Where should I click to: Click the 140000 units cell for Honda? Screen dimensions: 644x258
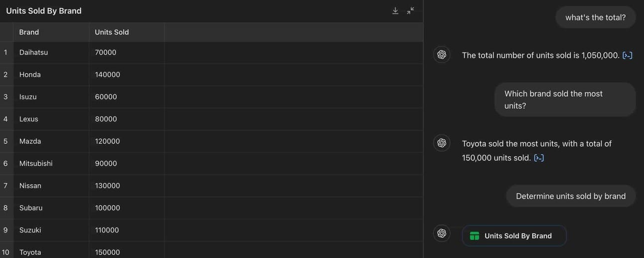107,74
